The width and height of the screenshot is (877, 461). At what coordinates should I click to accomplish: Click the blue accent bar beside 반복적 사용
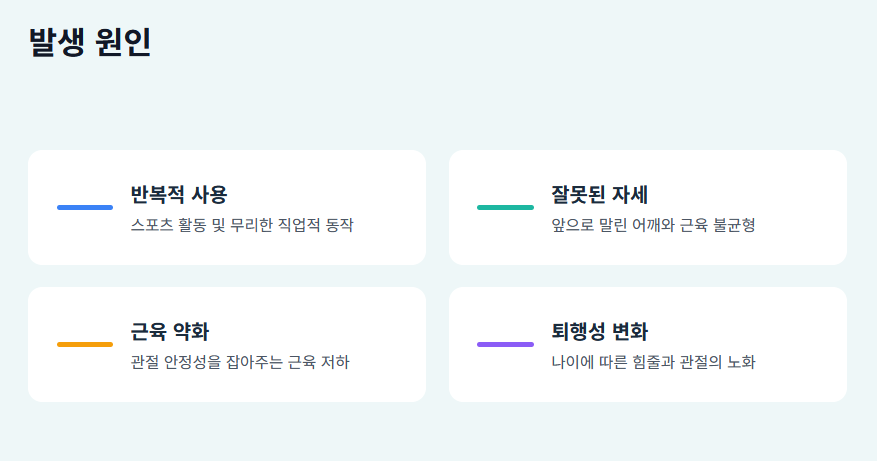pos(85,208)
